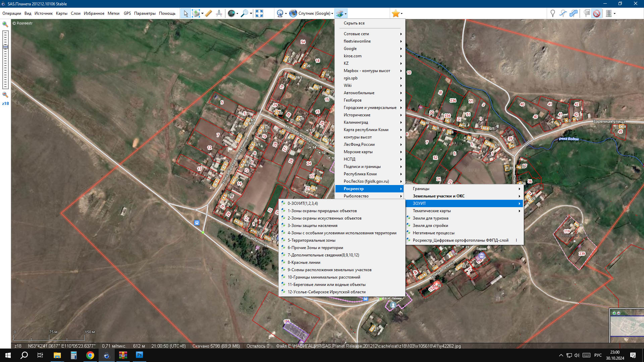
Task: Enable layer 1-Зоны охраны природных объектов
Action: coord(322,211)
